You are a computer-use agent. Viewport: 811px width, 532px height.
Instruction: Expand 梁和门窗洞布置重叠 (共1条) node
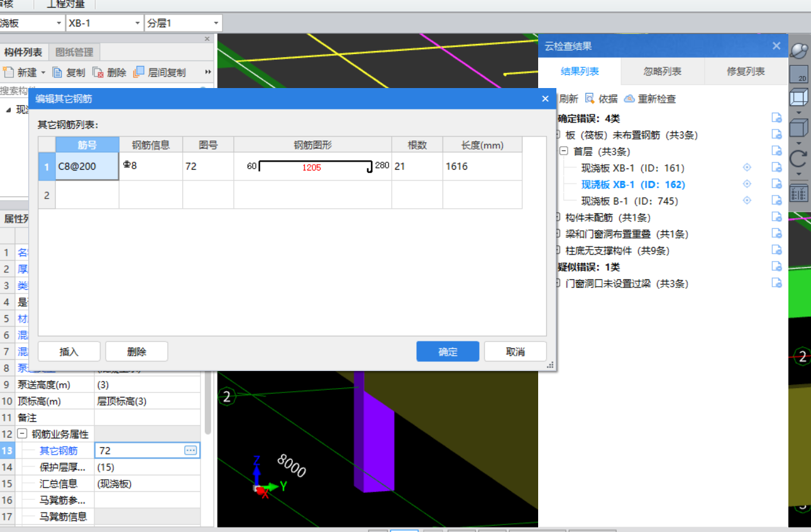(x=557, y=233)
